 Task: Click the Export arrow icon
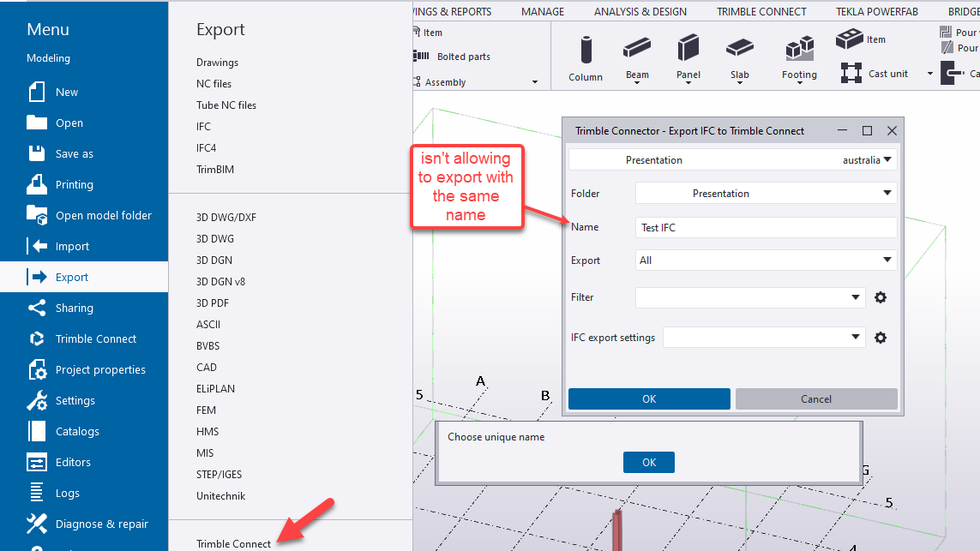37,277
